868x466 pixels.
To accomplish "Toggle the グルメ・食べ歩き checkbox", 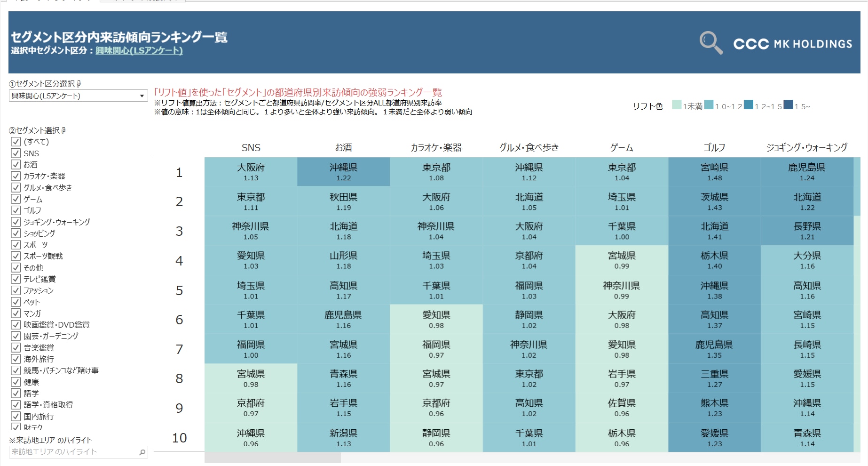I will (16, 187).
